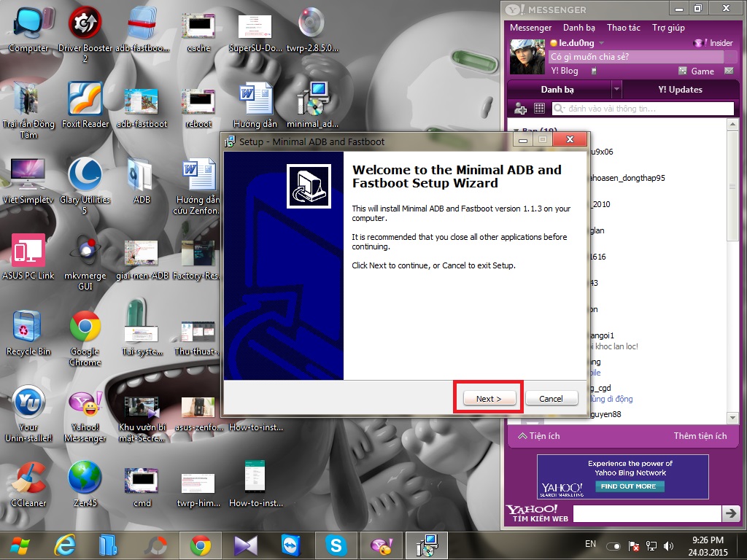Select the cmd image file icon
Viewport: 747px width, 560px height.
tap(142, 486)
